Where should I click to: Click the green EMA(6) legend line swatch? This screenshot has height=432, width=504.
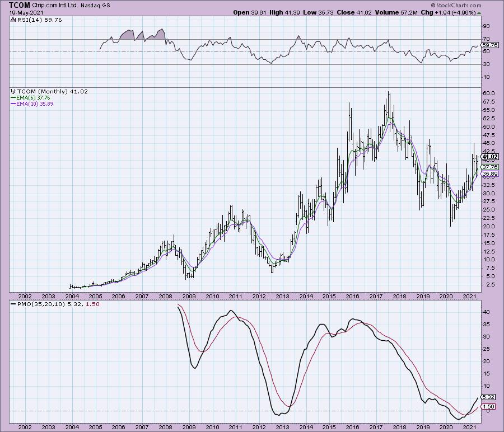tap(13, 97)
